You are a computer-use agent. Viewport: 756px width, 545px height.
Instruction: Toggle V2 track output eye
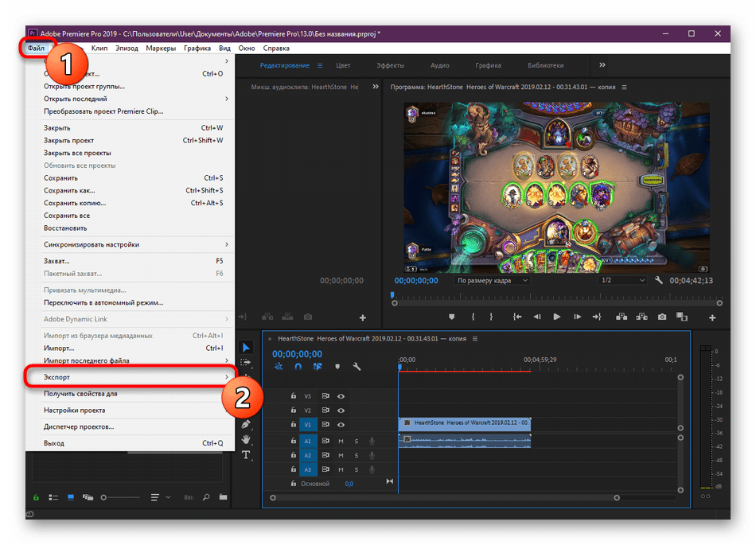(x=341, y=411)
